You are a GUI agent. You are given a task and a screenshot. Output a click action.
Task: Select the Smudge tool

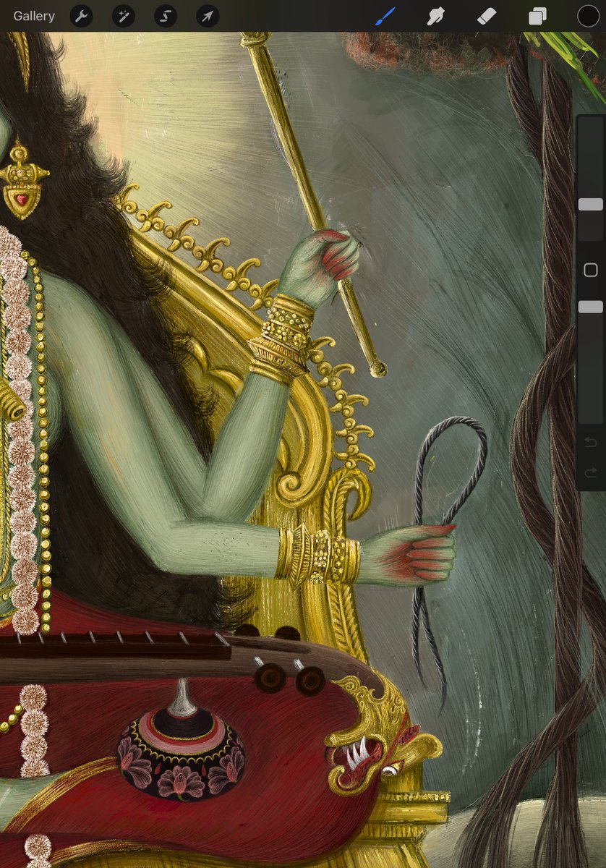(435, 16)
